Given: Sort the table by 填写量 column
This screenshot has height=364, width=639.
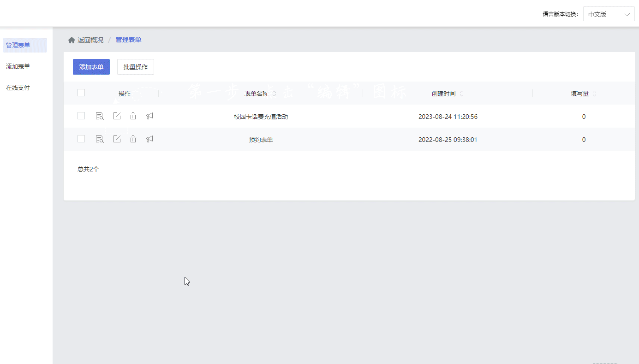Looking at the screenshot, I should tap(594, 93).
